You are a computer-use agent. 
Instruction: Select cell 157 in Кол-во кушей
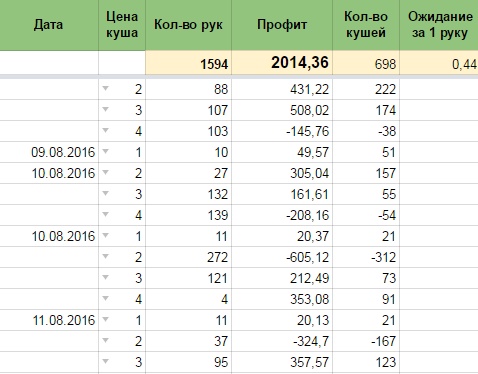pos(366,173)
